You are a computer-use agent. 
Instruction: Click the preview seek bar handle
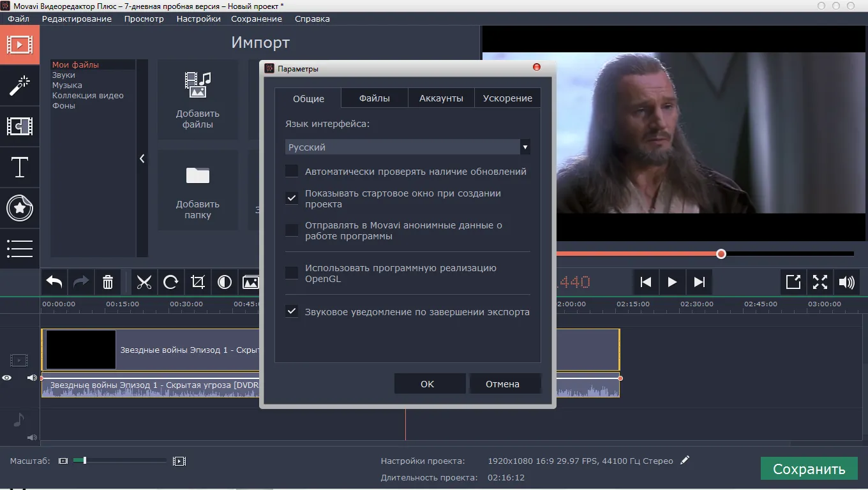pos(721,254)
